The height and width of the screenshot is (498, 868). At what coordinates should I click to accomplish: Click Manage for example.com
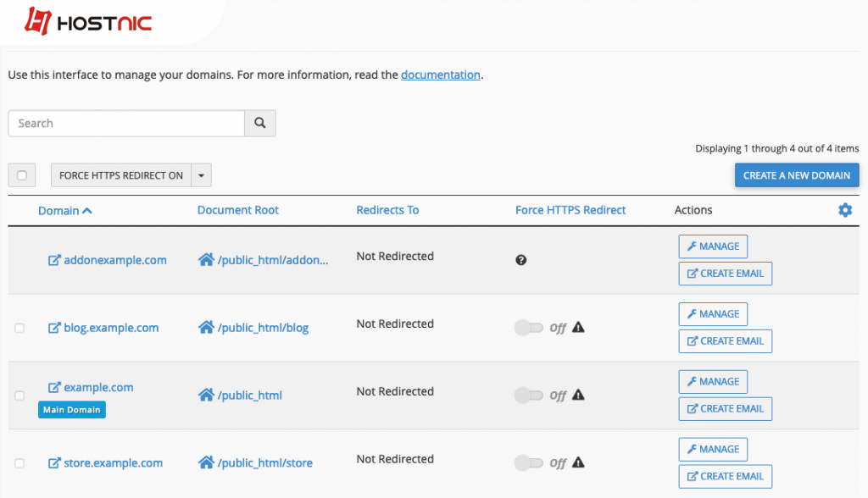pyautogui.click(x=713, y=381)
